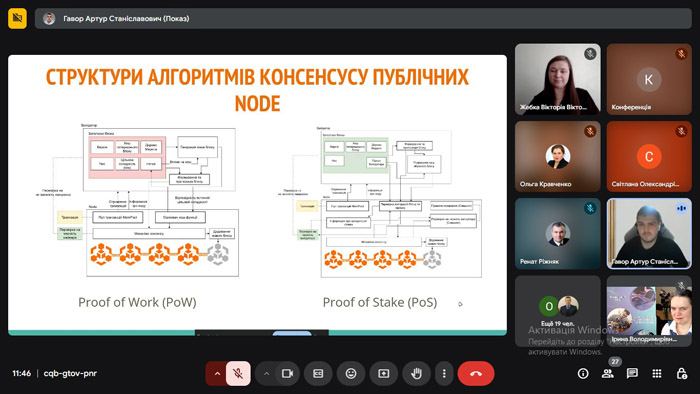Raise hand using the hand icon
Viewport: 700px width, 394px height.
click(x=416, y=373)
